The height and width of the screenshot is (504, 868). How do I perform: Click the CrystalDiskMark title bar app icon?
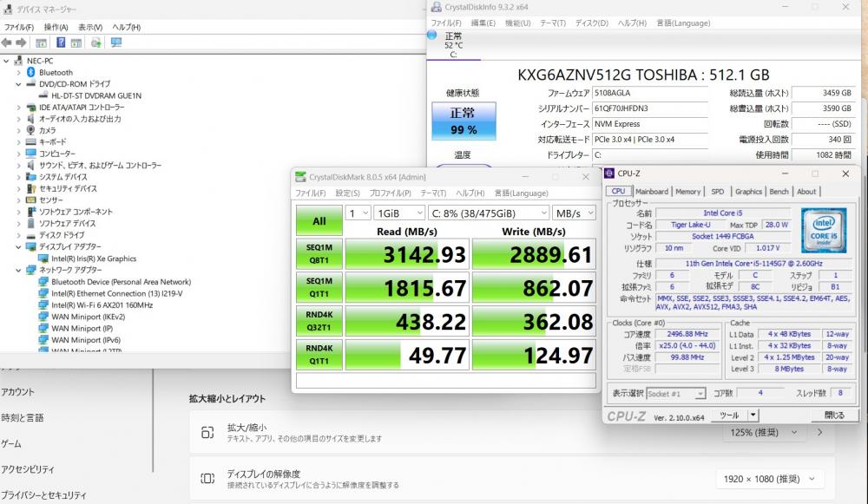pos(300,177)
